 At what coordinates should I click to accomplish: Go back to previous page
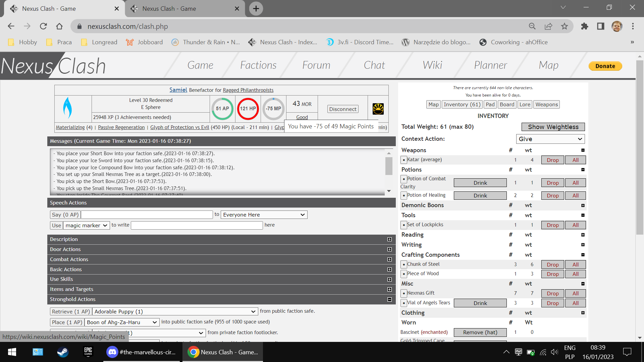(11, 26)
